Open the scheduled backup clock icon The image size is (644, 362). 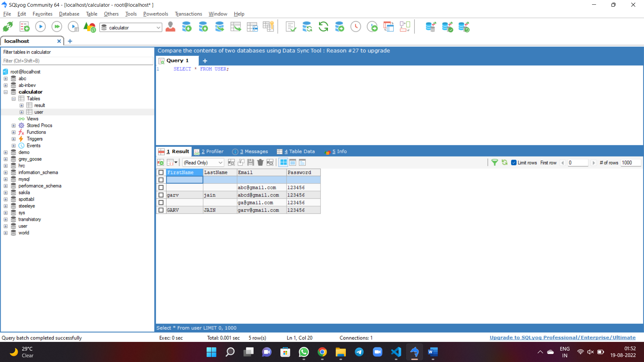pyautogui.click(x=356, y=27)
